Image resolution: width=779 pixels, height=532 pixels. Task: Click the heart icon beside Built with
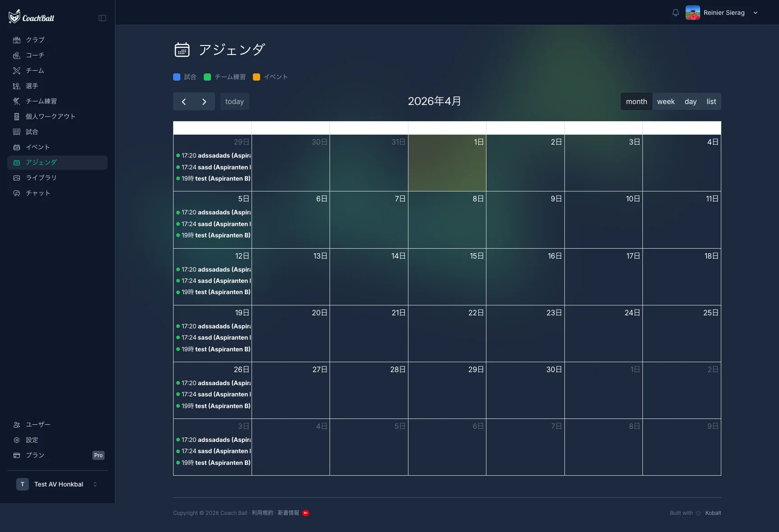698,513
